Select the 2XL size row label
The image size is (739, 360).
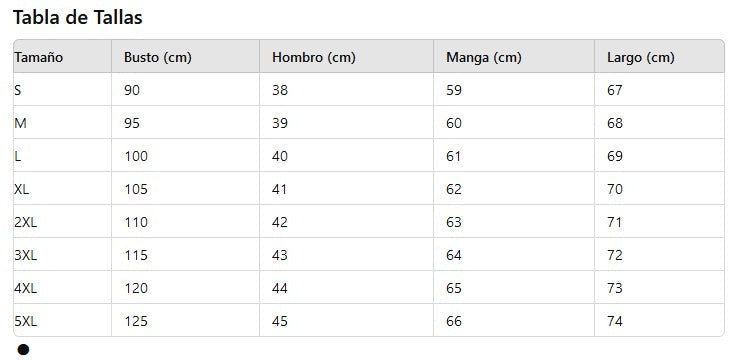tap(25, 222)
